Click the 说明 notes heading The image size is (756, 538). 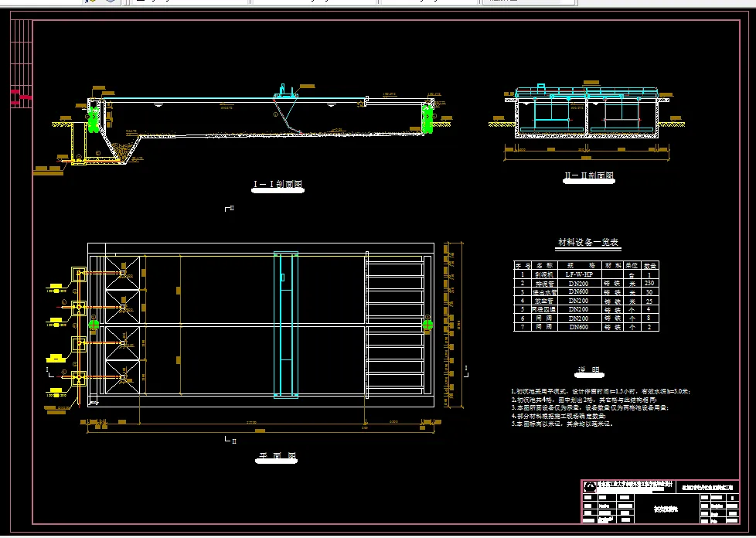589,370
